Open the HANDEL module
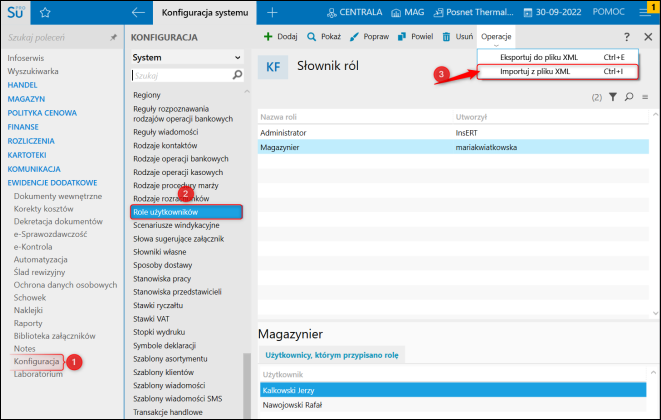Image resolution: width=661 pixels, height=420 pixels. point(22,85)
